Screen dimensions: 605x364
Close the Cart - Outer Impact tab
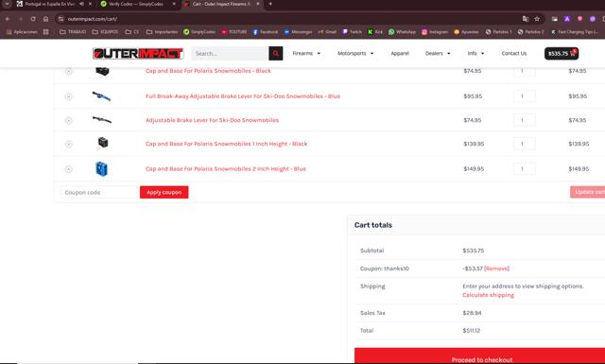point(258,4)
